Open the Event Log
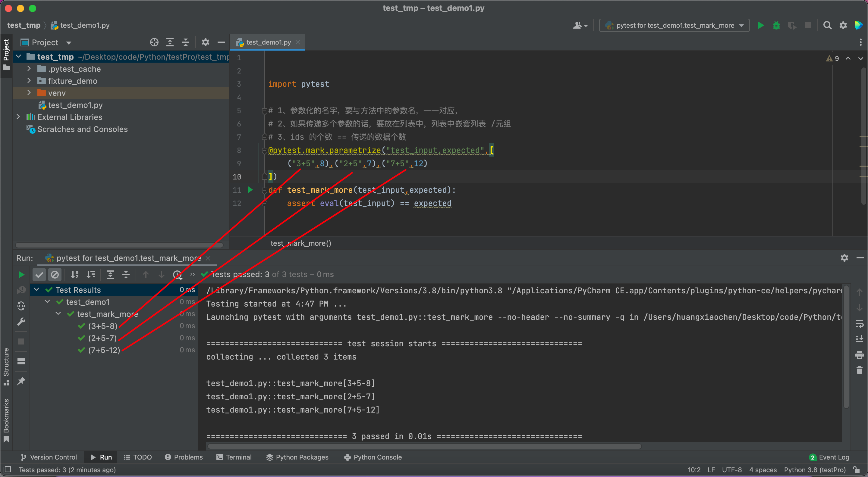The image size is (868, 477). tap(829, 457)
